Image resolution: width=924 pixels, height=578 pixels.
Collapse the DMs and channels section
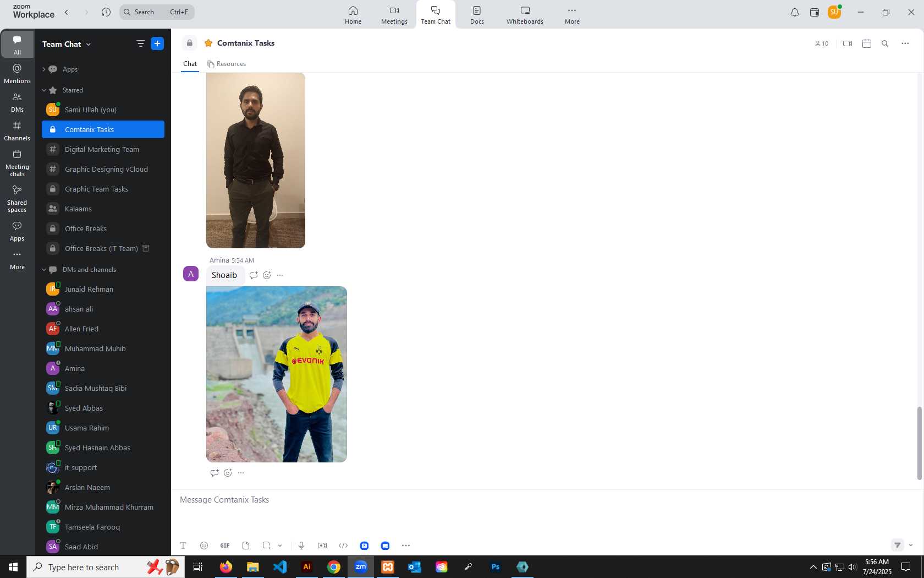[x=44, y=270]
